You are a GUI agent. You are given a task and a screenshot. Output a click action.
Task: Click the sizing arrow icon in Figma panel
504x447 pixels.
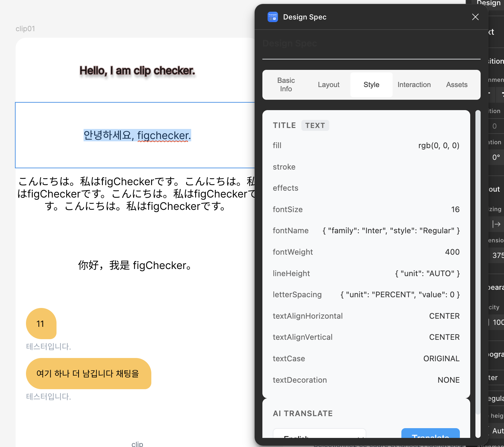496,224
